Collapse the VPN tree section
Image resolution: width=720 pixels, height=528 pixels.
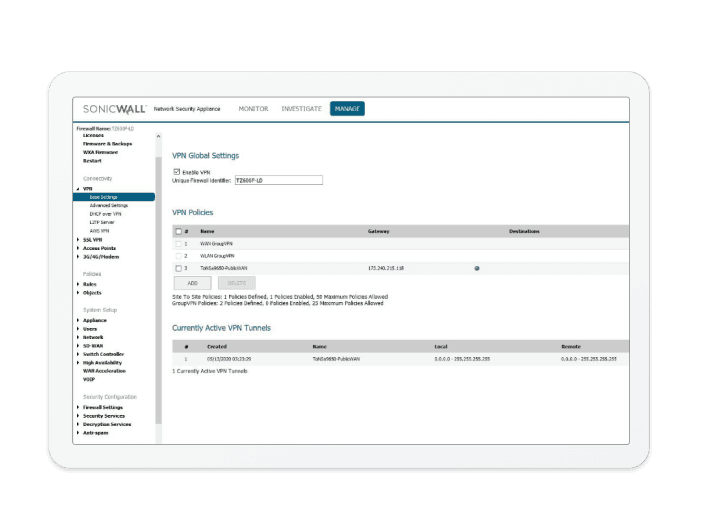tap(78, 188)
